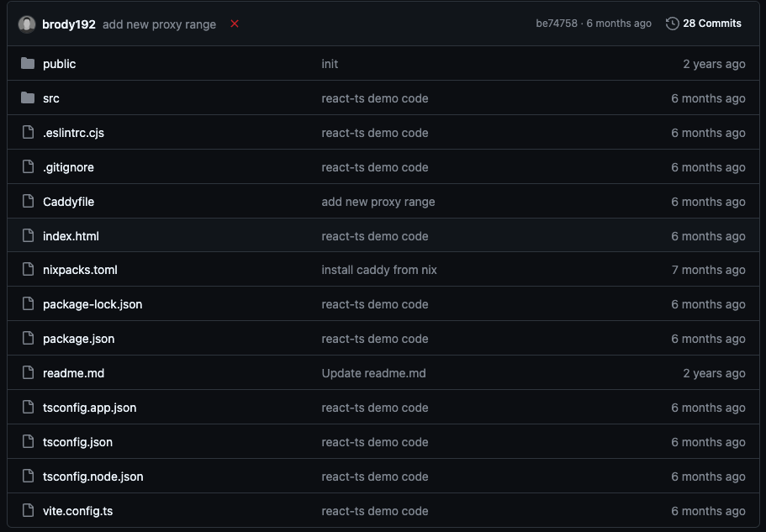Click the commits history clock icon
The image size is (766, 532).
click(x=672, y=24)
